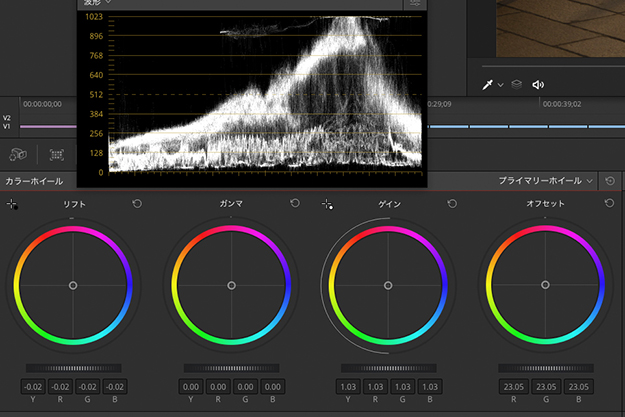Reset the Gamma (ガンマ) color wheel
The width and height of the screenshot is (625, 417).
point(295,204)
